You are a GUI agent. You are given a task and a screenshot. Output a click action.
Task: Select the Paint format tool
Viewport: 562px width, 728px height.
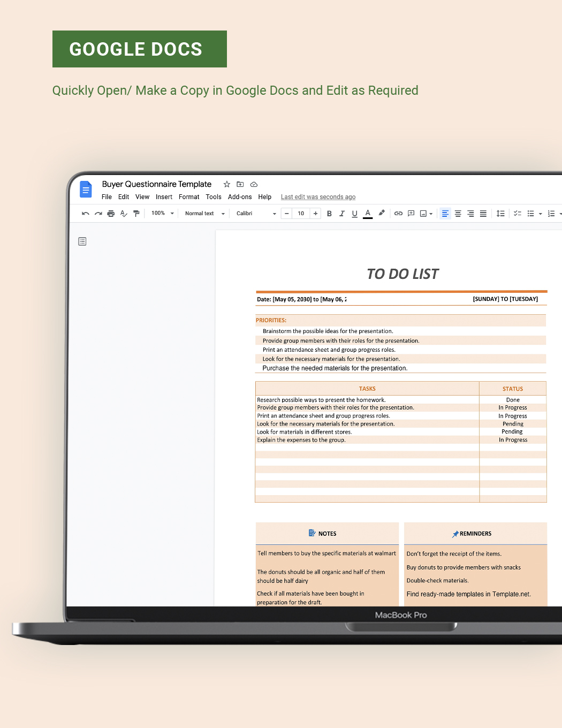136,213
